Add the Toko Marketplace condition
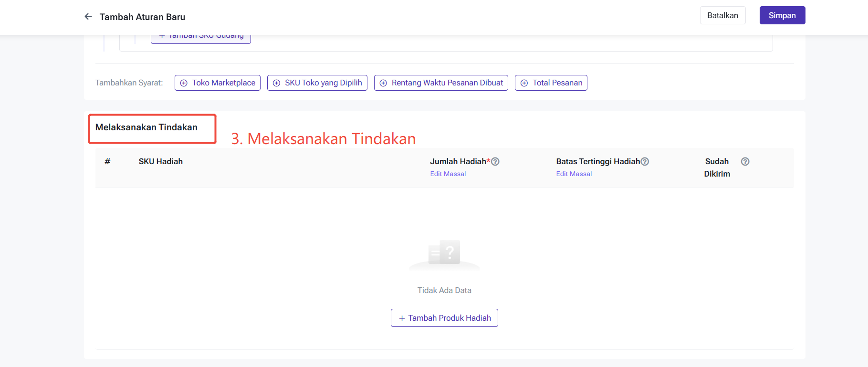The height and width of the screenshot is (367, 868). [218, 83]
